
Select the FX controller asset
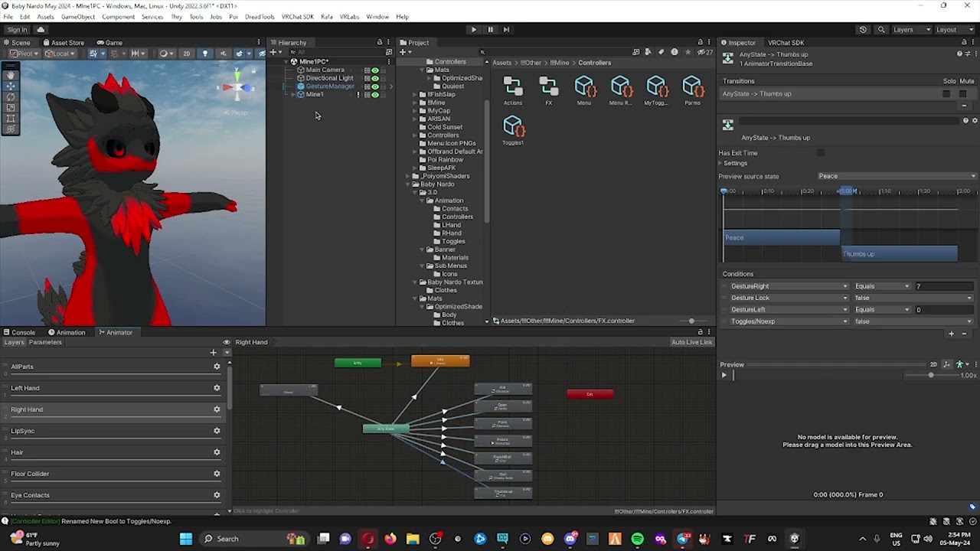pyautogui.click(x=548, y=90)
